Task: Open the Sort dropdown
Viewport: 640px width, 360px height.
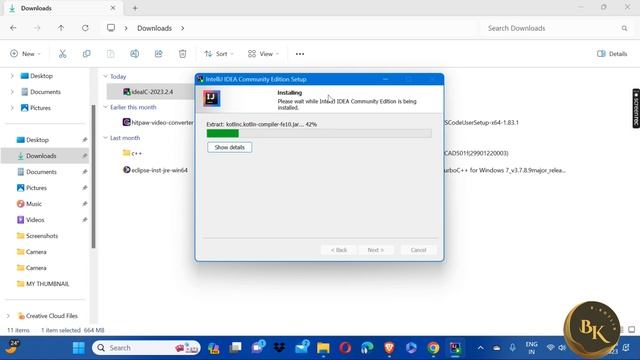Action: point(219,54)
